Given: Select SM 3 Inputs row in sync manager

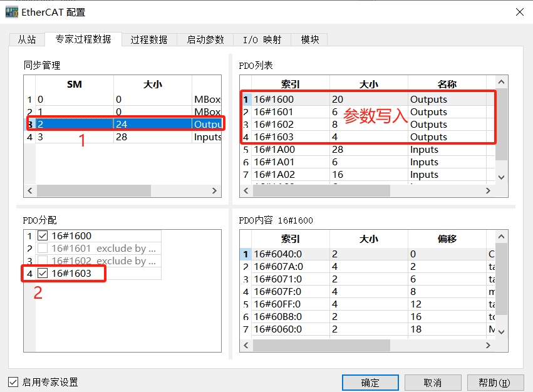Looking at the screenshot, I should (125, 137).
